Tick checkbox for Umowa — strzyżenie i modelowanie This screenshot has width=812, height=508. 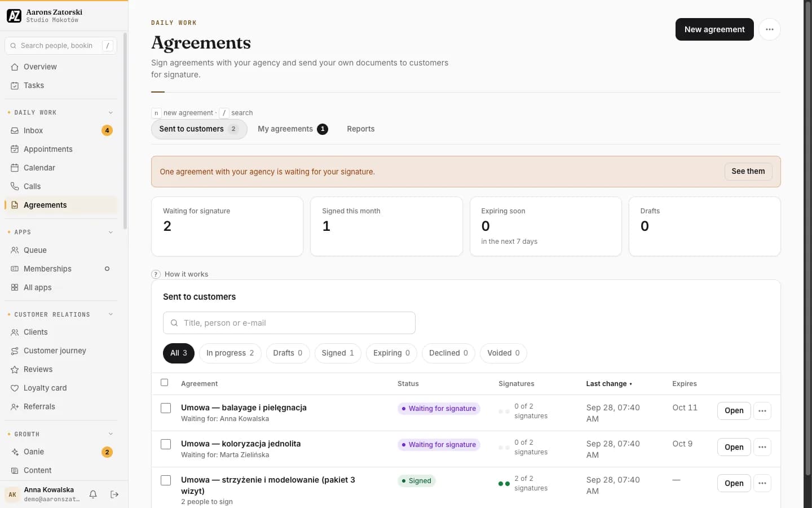(166, 480)
